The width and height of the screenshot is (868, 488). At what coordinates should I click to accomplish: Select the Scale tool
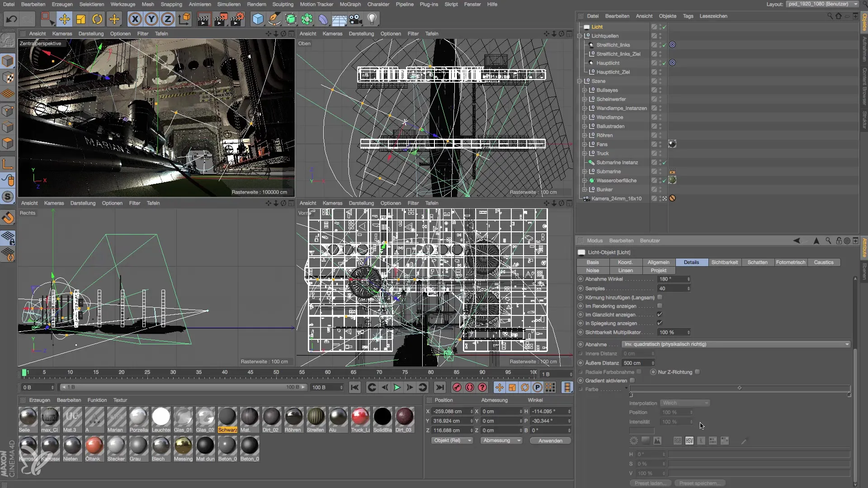81,19
